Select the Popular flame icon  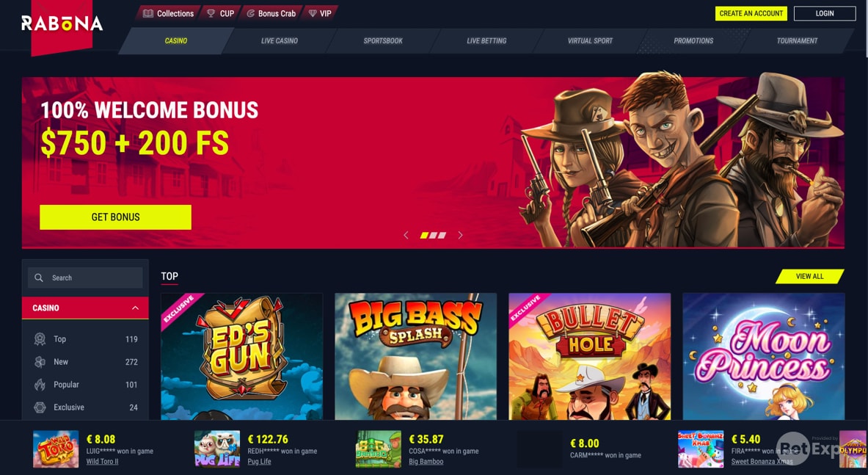[40, 385]
